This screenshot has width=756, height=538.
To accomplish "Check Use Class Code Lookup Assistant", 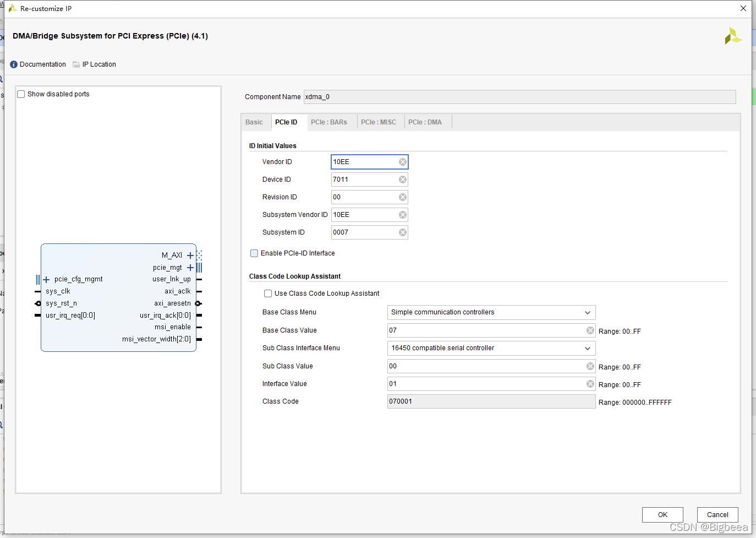I will point(268,294).
